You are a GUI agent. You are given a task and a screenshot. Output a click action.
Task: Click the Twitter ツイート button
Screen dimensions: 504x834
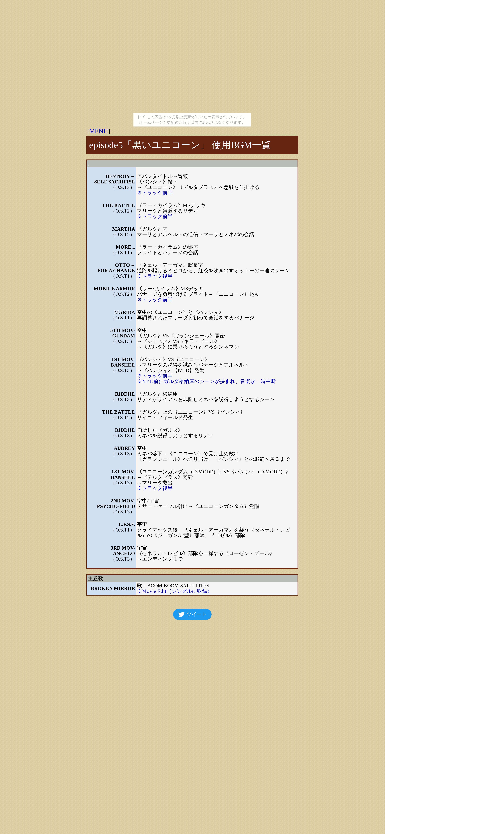click(192, 614)
